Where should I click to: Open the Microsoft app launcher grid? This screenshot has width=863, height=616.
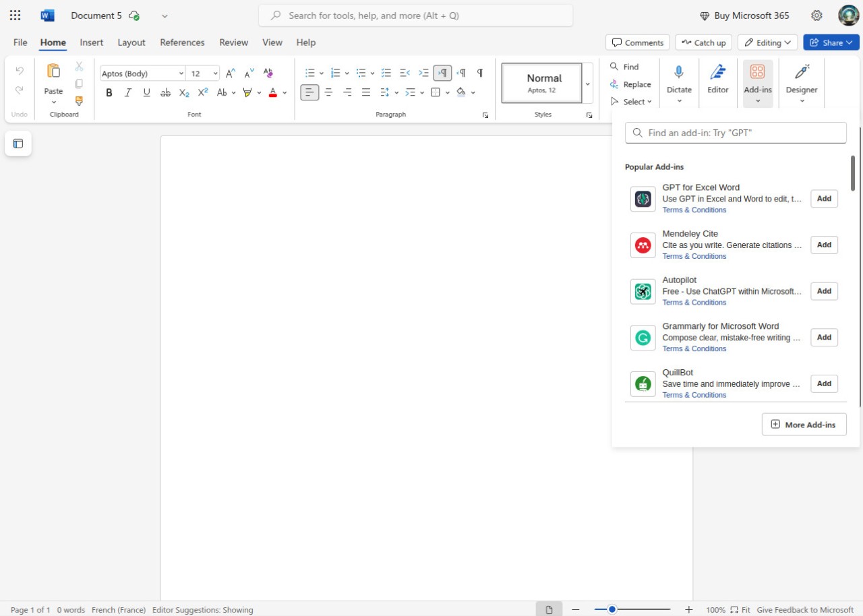(15, 16)
